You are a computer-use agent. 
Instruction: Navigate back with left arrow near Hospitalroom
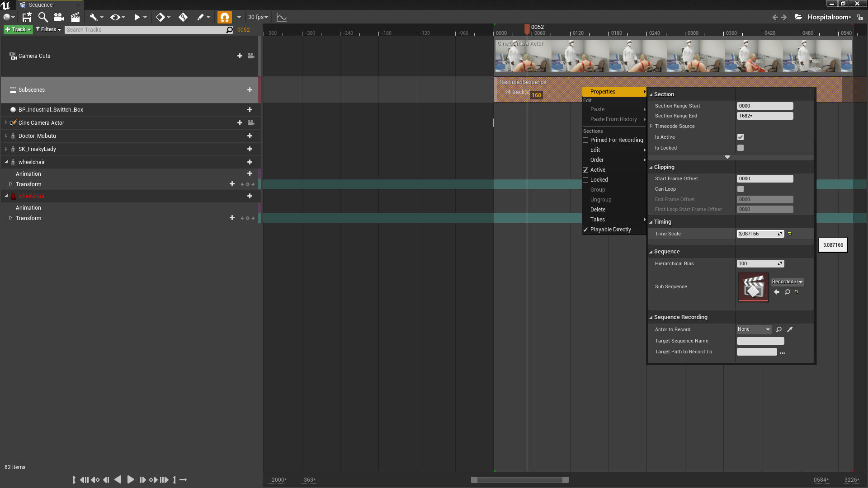(x=775, y=17)
